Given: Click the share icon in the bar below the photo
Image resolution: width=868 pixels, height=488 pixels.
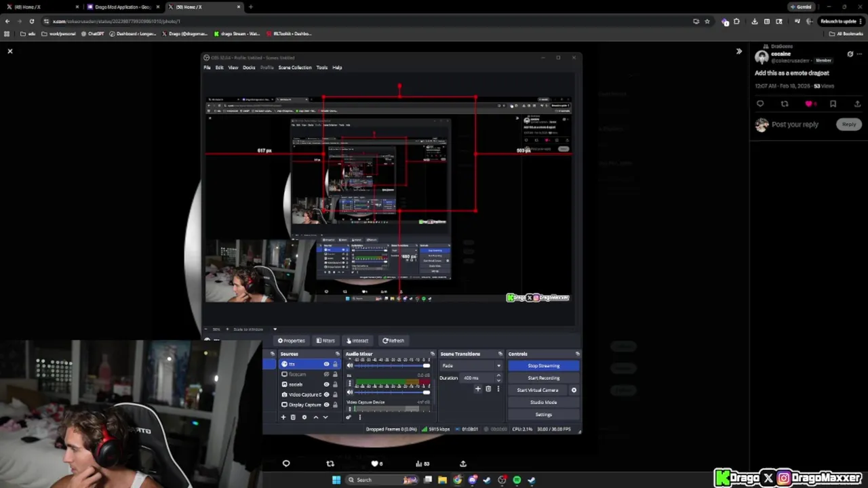Looking at the screenshot, I should [463, 464].
